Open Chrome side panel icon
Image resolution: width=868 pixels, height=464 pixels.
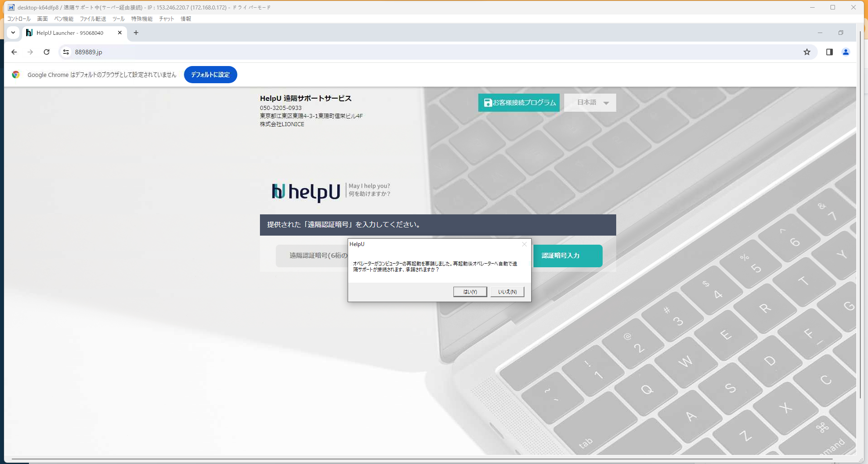(x=830, y=52)
